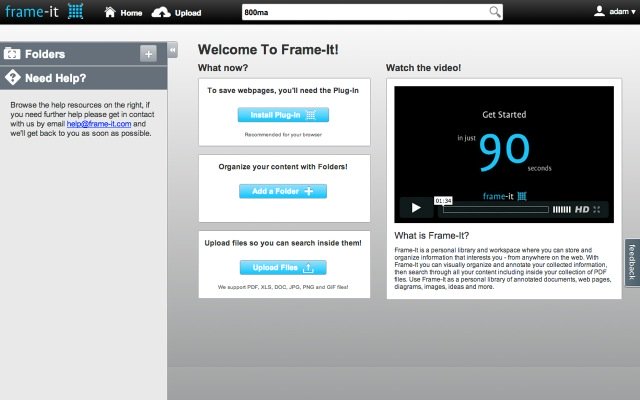Click the frame-it logo

click(x=44, y=11)
